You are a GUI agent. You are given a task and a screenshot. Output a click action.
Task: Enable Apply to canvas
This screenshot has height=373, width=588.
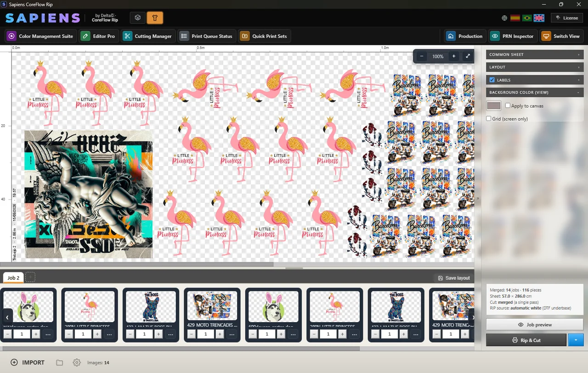click(508, 106)
